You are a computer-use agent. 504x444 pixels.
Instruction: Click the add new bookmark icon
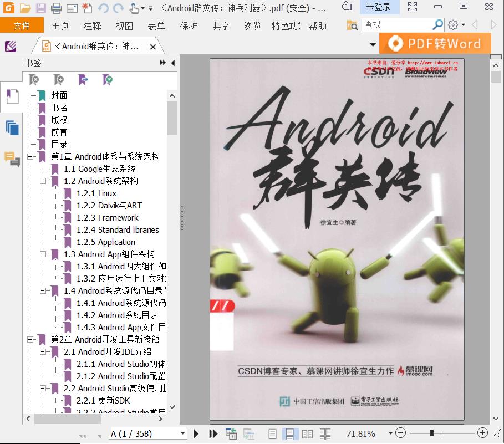click(59, 80)
